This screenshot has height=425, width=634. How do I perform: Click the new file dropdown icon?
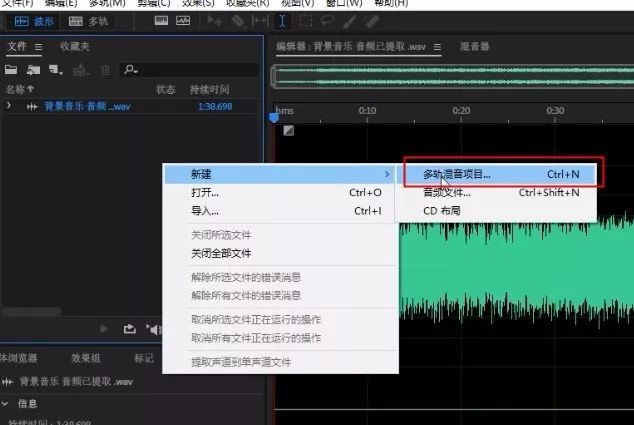56,70
